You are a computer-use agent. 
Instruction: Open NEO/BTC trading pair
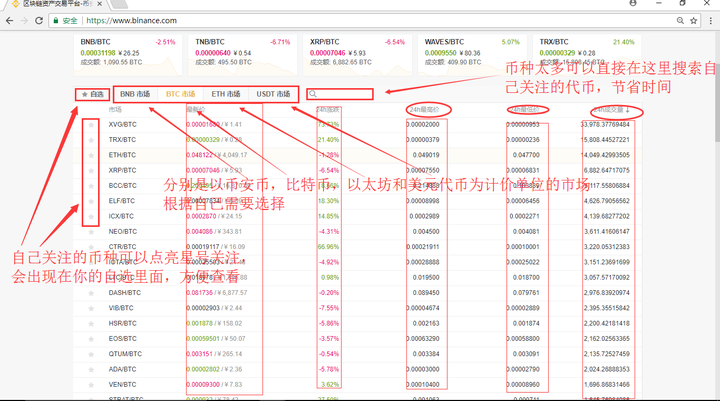[121, 232]
